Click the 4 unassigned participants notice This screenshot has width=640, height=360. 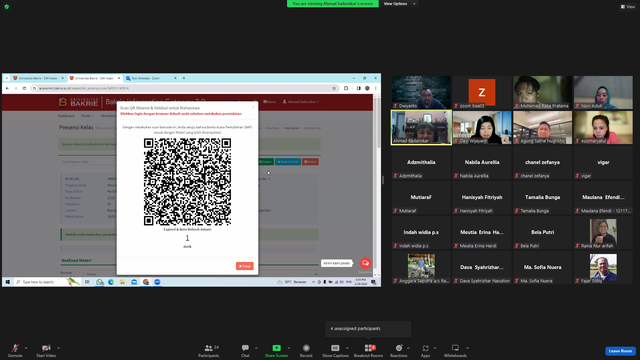tap(368, 329)
